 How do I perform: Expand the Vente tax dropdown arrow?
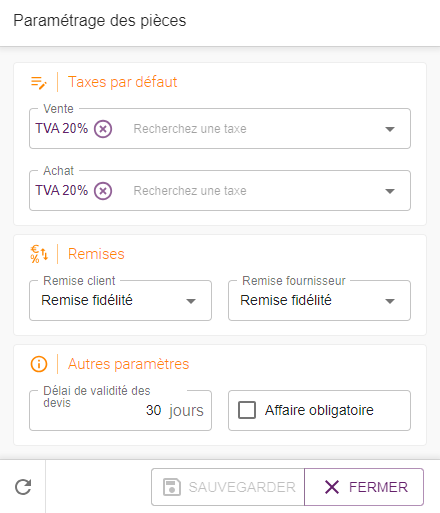tap(390, 129)
